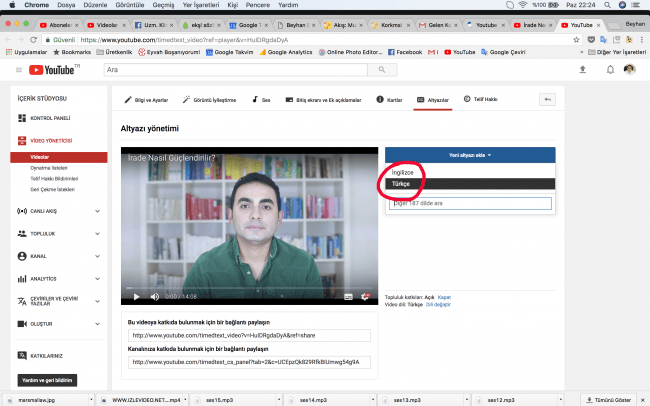
Task: Open the Bilgi ve Ayarlar tab
Action: (147, 100)
